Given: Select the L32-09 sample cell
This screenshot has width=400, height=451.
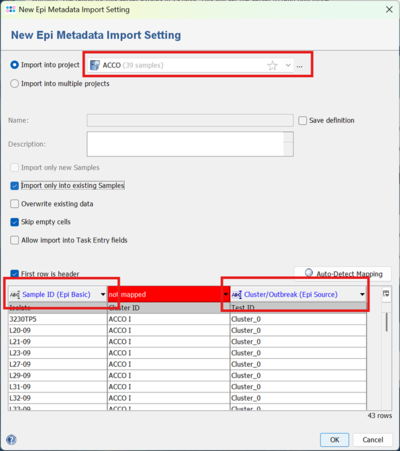Looking at the screenshot, I should [x=58, y=398].
